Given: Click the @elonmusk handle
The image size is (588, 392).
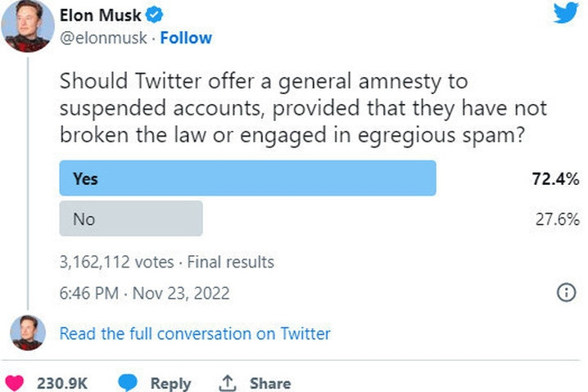Looking at the screenshot, I should (x=106, y=38).
